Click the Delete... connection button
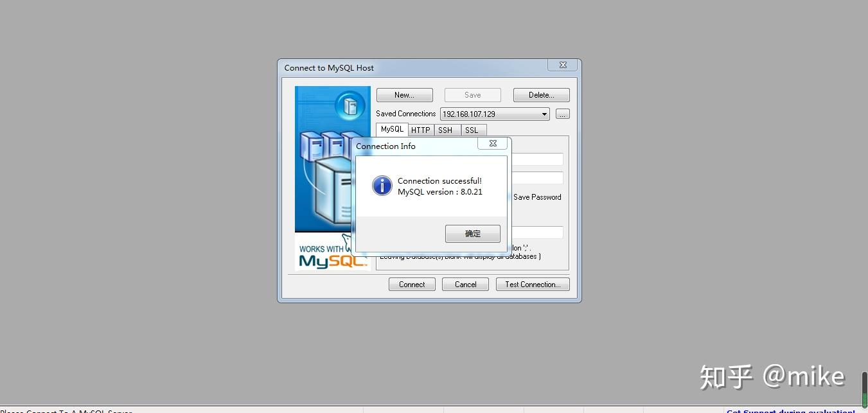Screen dimensions: 868x413 (541, 95)
